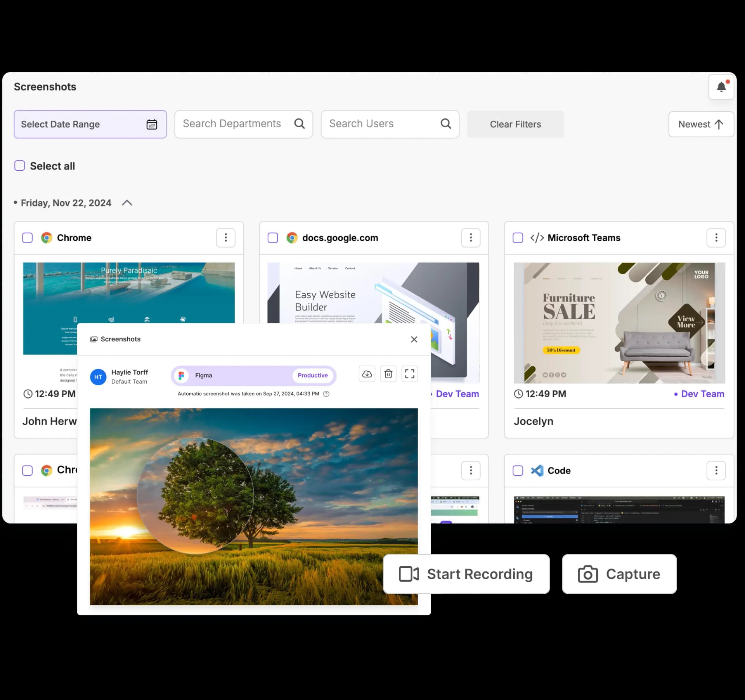Collapse the Friday, Nov 22, 2024 section
Viewport: 745px width, 700px height.
point(126,203)
